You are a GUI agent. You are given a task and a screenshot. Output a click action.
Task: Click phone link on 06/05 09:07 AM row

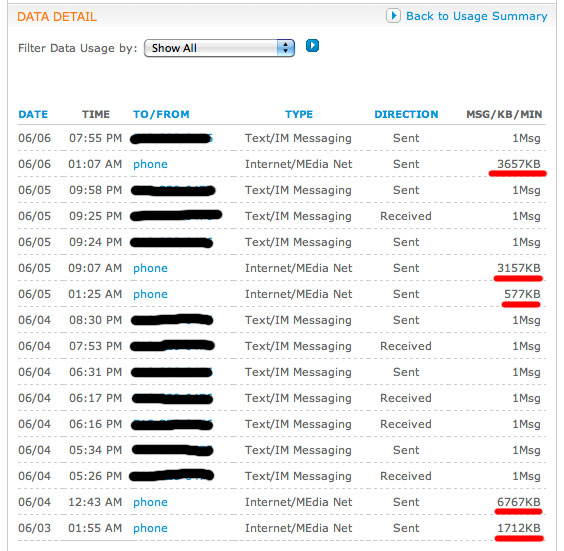click(x=150, y=268)
